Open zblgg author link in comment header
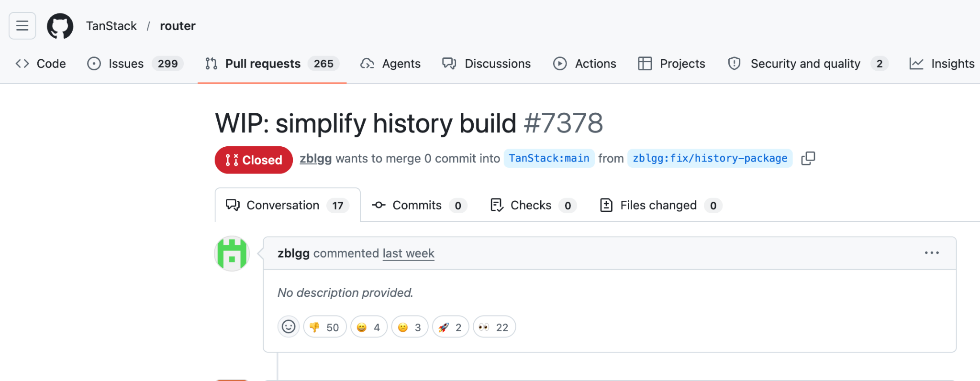The width and height of the screenshot is (980, 381). (x=293, y=253)
